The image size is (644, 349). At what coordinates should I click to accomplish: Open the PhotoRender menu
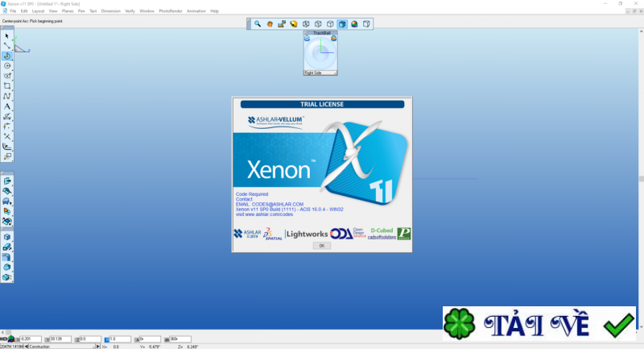pyautogui.click(x=171, y=11)
